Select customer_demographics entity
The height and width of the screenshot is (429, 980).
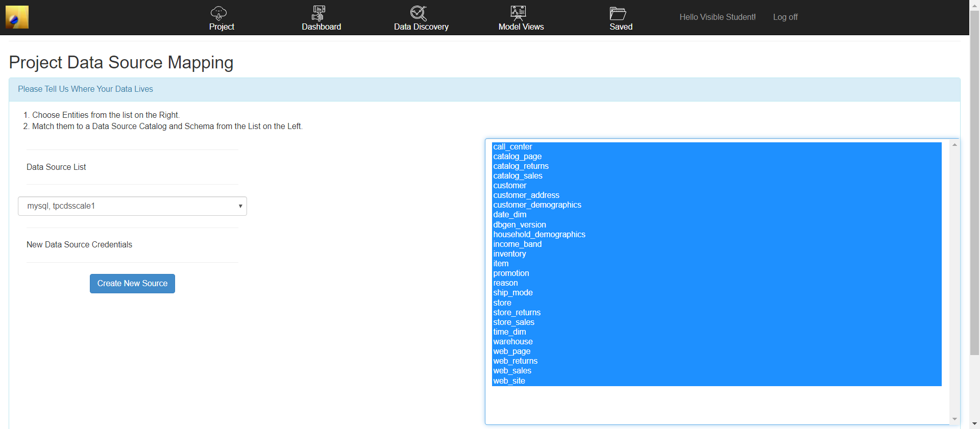pyautogui.click(x=717, y=205)
